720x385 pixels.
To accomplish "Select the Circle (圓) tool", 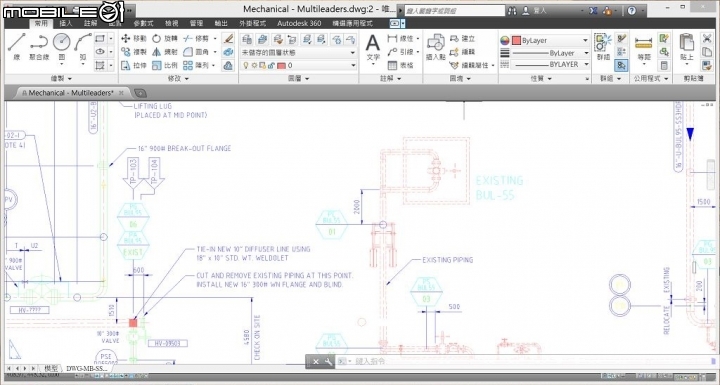I will coord(62,46).
